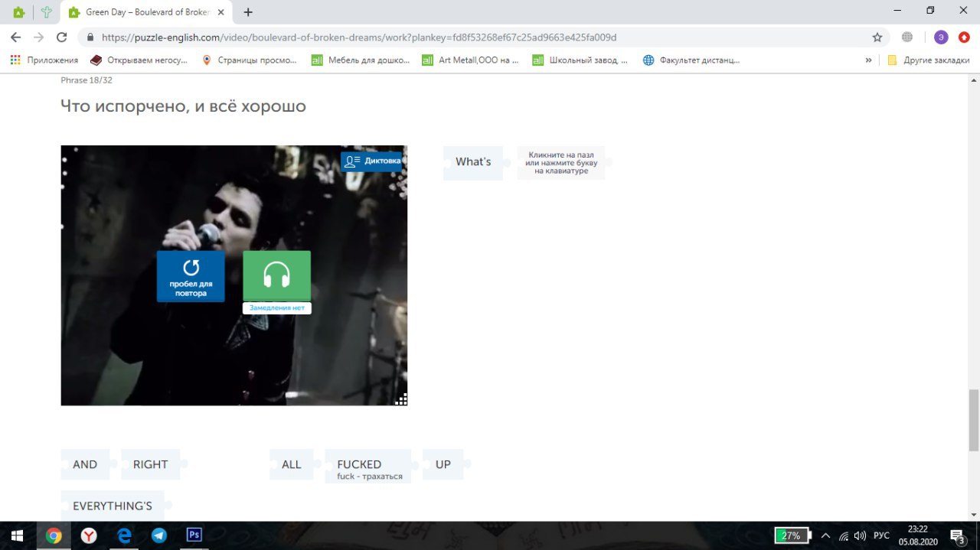980x550 pixels.
Task: Click the volume speaker tray icon
Action: coord(860,535)
